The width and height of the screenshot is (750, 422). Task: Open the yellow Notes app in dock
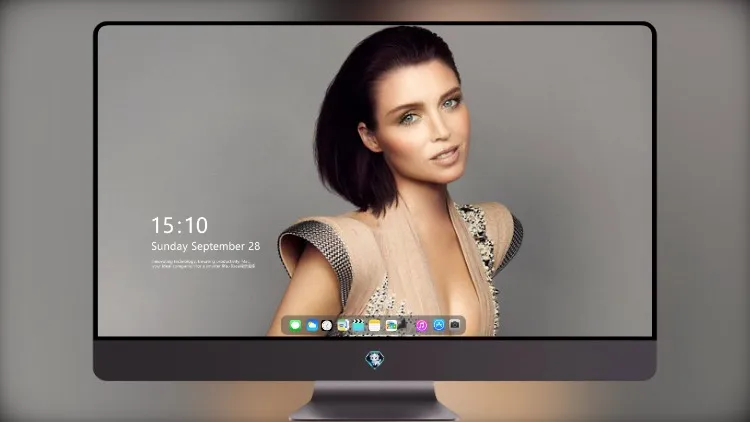[x=375, y=326]
